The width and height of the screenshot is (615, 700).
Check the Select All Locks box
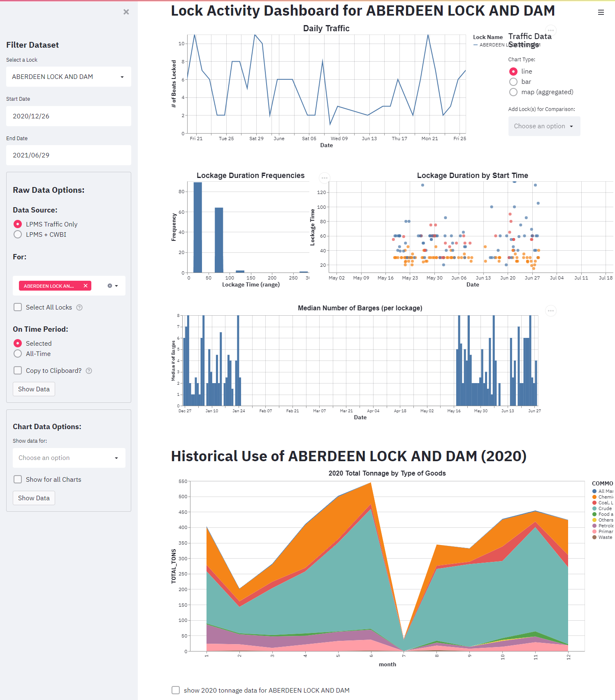[x=18, y=307]
